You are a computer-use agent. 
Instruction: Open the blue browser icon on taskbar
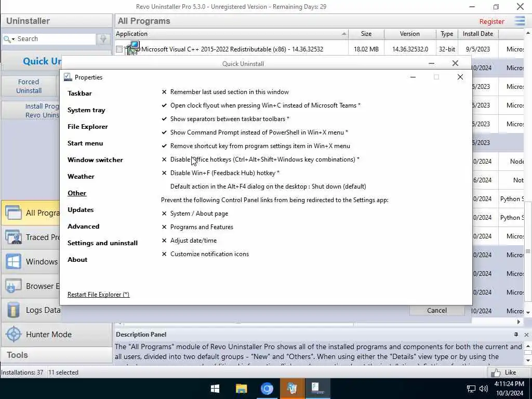click(x=267, y=389)
